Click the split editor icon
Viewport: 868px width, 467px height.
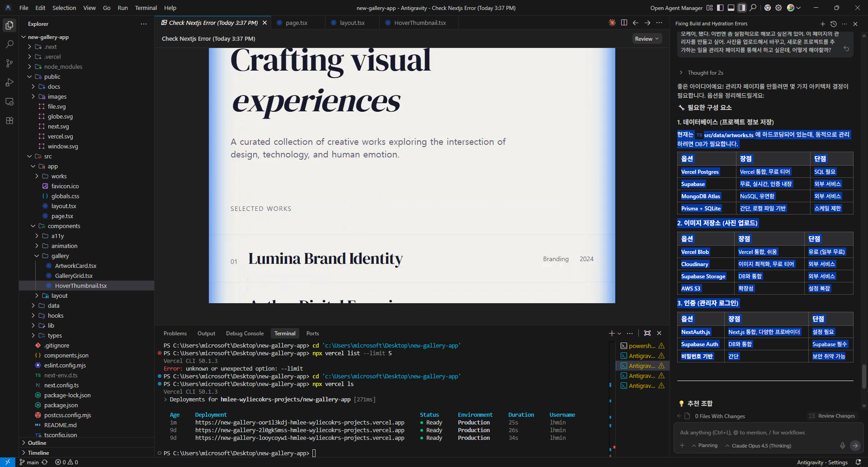click(x=624, y=23)
